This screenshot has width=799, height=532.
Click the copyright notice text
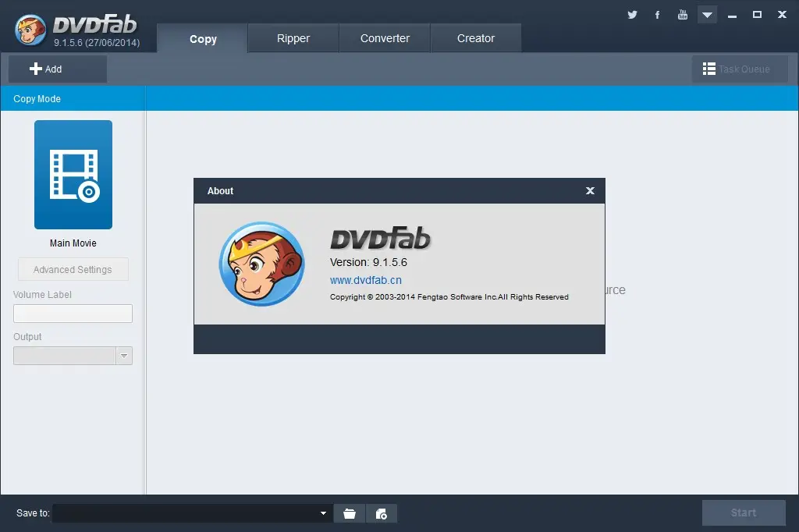(449, 297)
